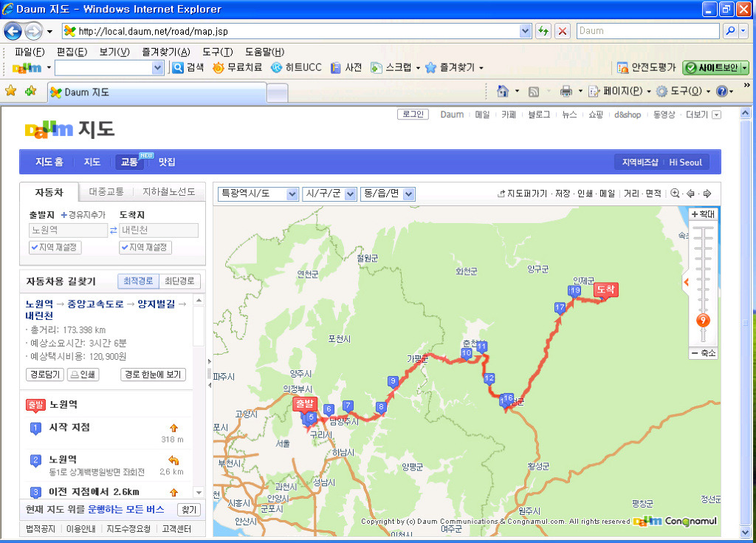
Task: Open the 동/읍/면 neighborhood dropdown
Action: (388, 194)
